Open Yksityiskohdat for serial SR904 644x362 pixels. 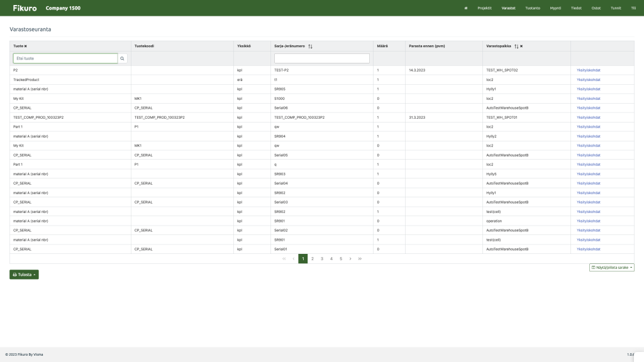(x=589, y=136)
